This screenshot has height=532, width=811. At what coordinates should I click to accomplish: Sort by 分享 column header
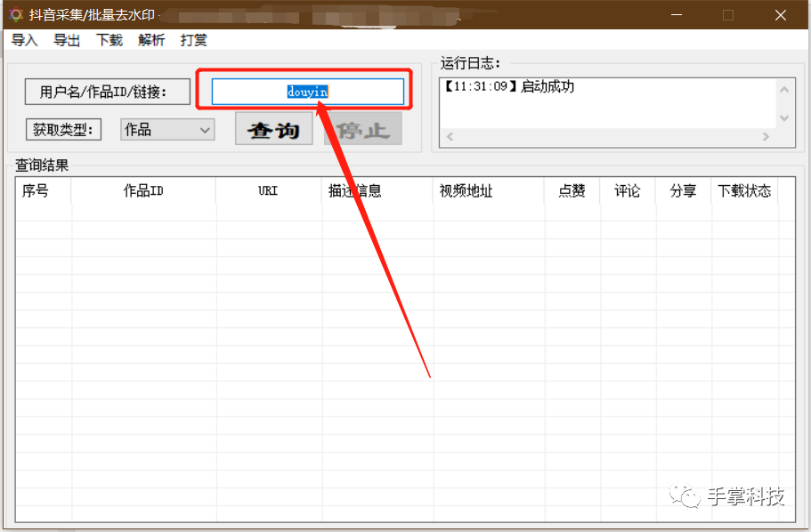click(x=683, y=190)
